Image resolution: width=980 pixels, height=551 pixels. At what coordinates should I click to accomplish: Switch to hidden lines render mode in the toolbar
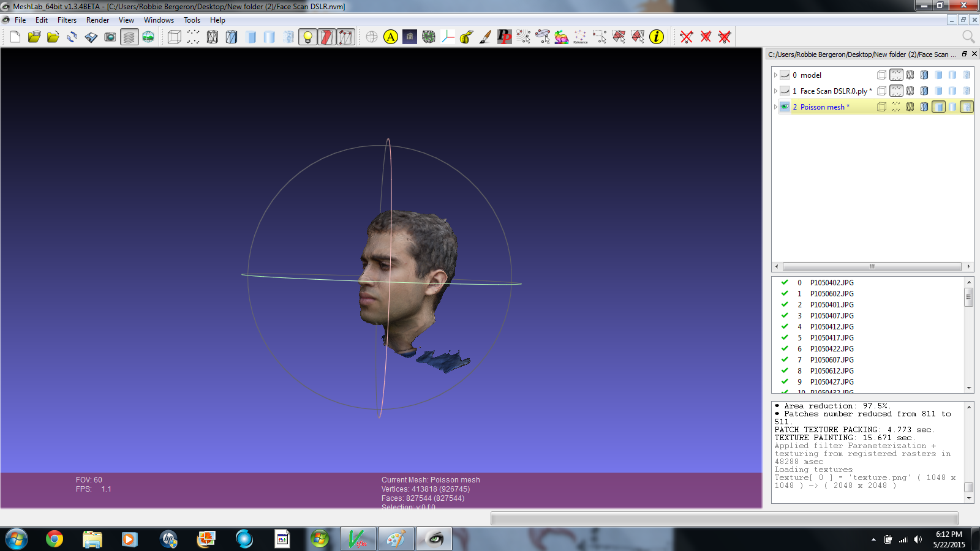(x=232, y=37)
